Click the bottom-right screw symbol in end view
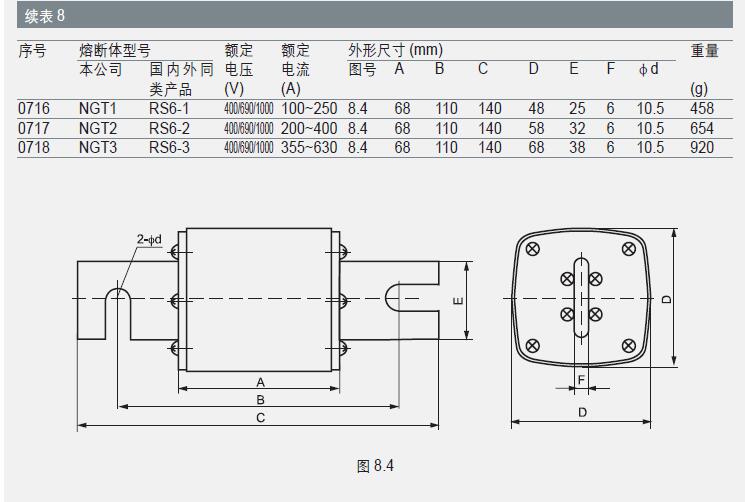Image resolution: width=745 pixels, height=502 pixels. click(x=628, y=345)
